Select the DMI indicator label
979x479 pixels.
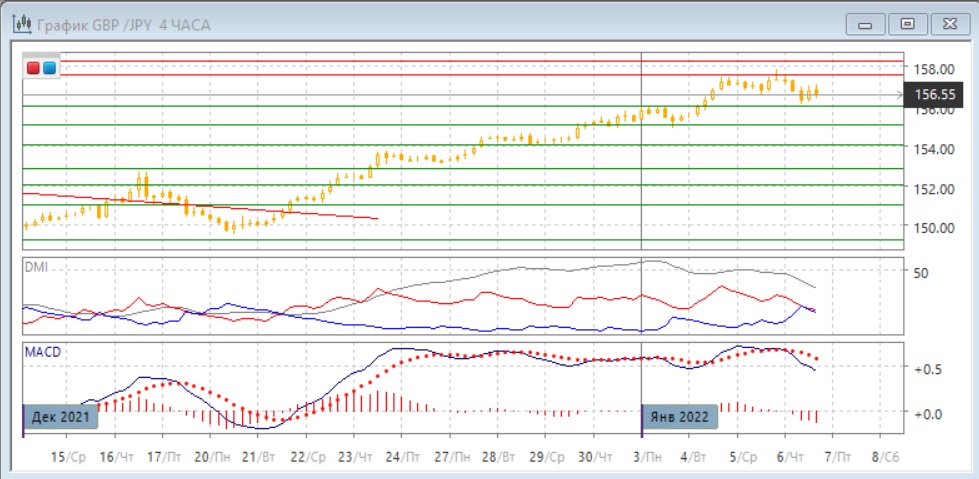pyautogui.click(x=37, y=268)
